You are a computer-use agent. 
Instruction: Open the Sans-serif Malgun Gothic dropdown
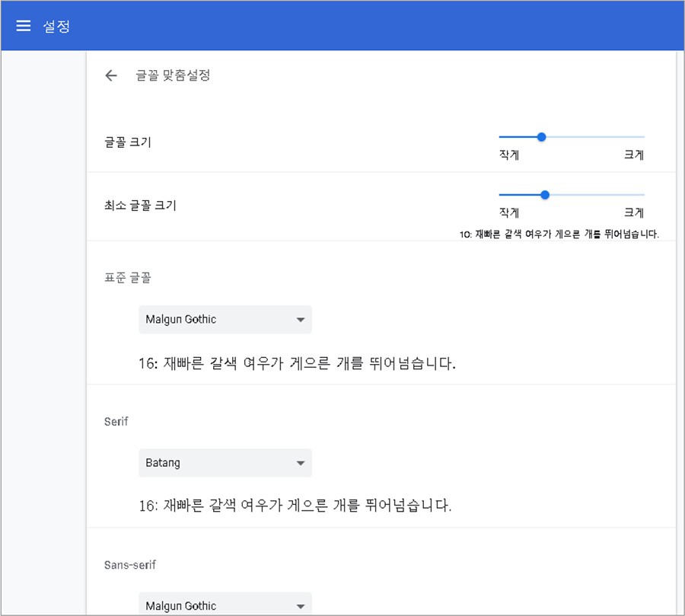coord(225,604)
